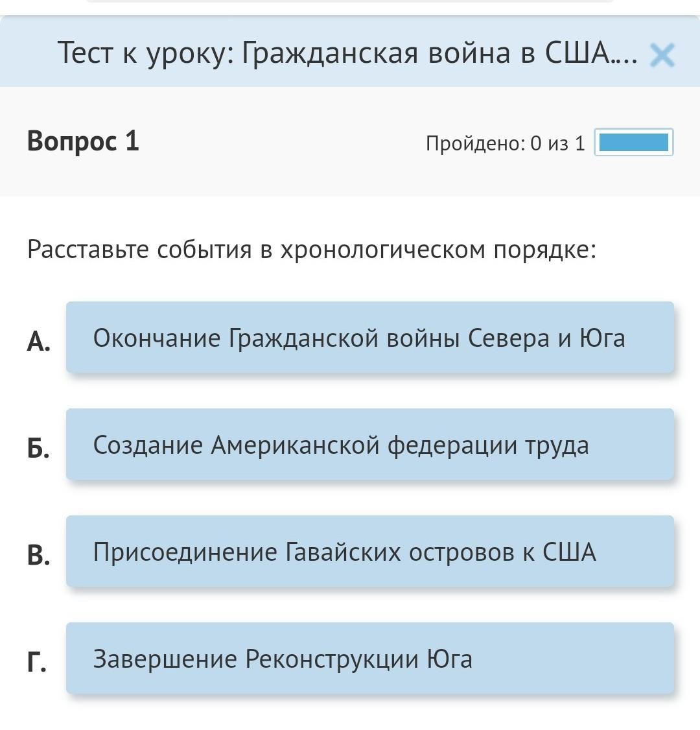700x730 pixels.
Task: Select the Завершение Реконструкции Юга block
Action: point(369,658)
